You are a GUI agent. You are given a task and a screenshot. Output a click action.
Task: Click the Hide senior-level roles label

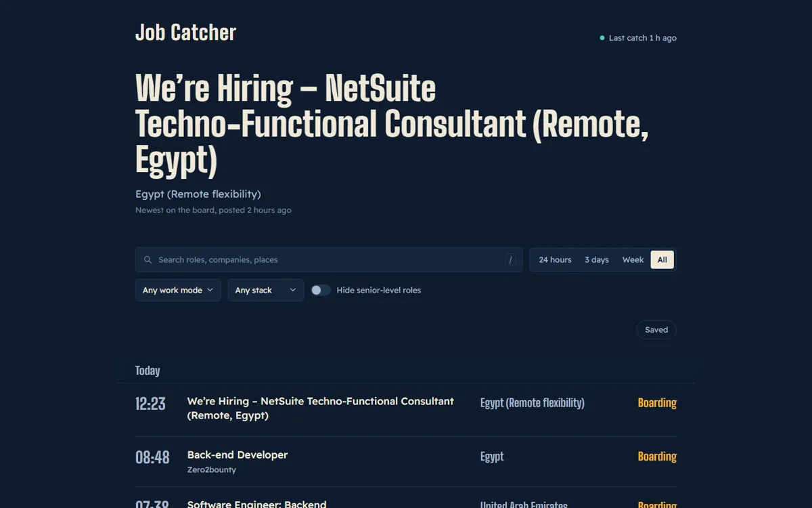point(379,290)
